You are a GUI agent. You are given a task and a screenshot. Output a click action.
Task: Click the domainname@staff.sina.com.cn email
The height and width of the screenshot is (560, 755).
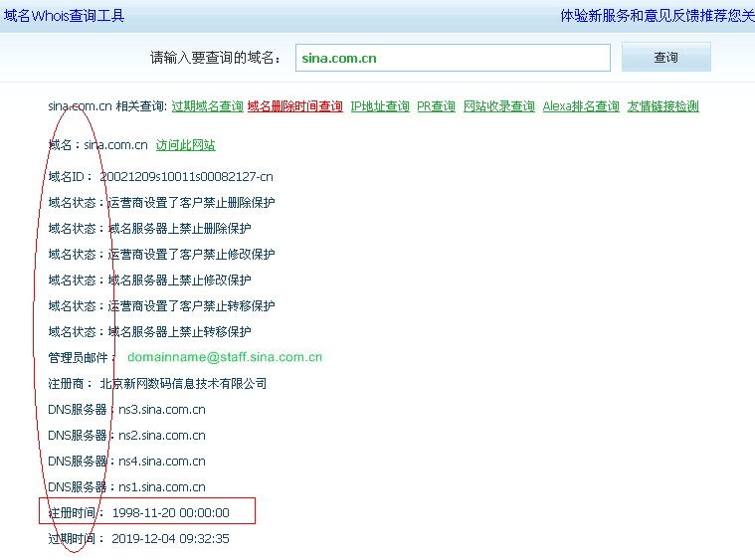225,357
